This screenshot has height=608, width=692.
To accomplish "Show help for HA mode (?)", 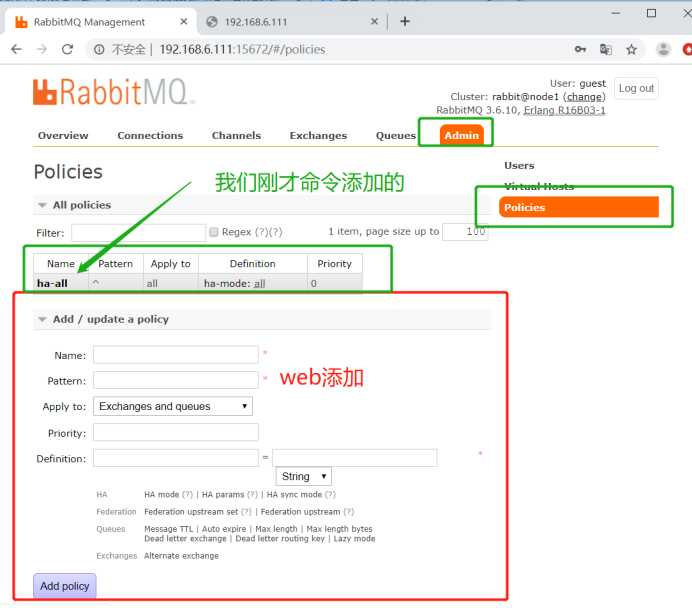I will pos(188,495).
